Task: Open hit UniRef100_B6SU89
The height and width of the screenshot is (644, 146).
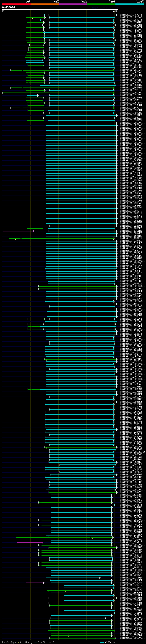Action: pyautogui.click(x=131, y=40)
